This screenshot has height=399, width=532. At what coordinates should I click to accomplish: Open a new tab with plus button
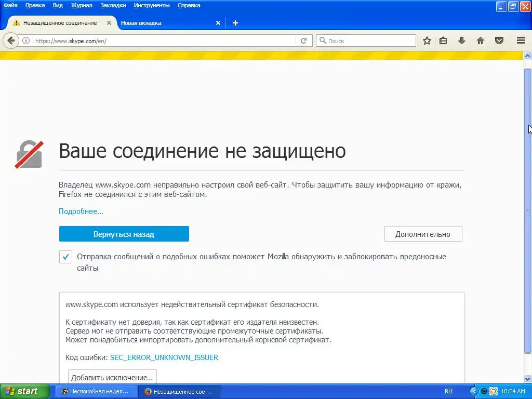coord(235,23)
